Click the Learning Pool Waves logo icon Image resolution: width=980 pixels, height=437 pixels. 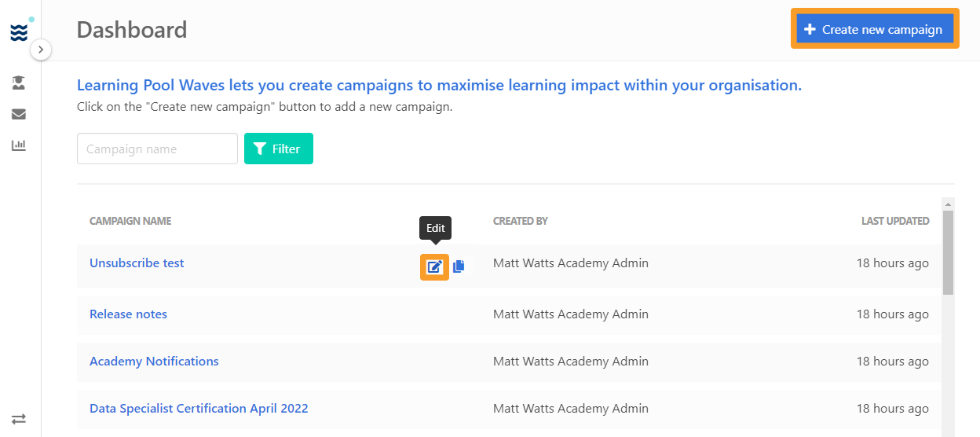19,32
